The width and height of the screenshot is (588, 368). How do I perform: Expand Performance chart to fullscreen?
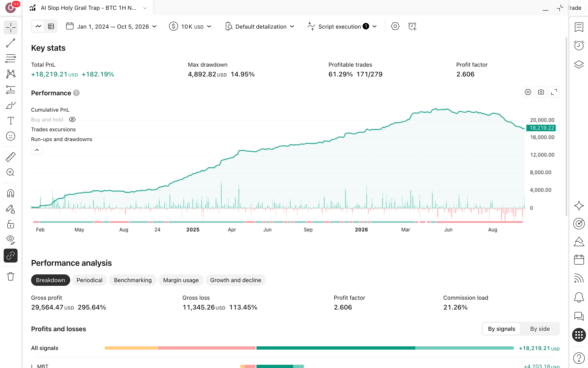click(554, 92)
